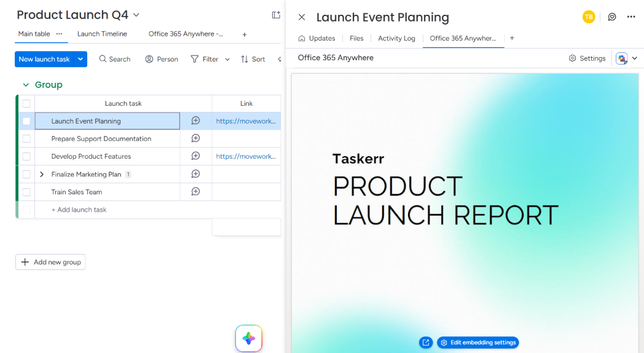Expand Finalize Marketing Plan subitems
Viewport: 644px width, 353px height.
point(42,174)
